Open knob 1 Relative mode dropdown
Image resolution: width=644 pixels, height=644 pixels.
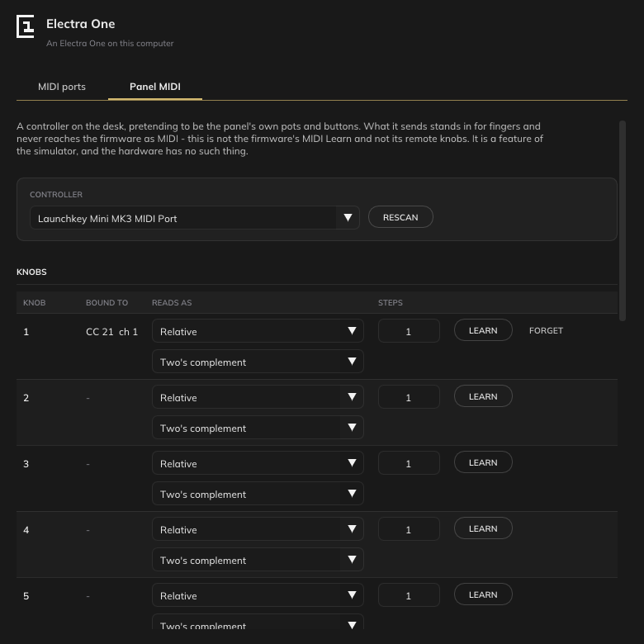pyautogui.click(x=258, y=331)
